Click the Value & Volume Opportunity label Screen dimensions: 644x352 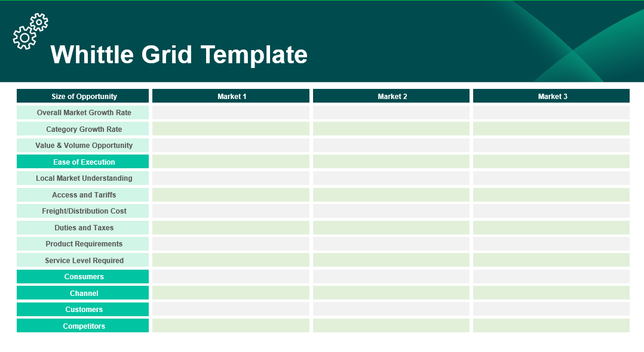click(x=83, y=145)
